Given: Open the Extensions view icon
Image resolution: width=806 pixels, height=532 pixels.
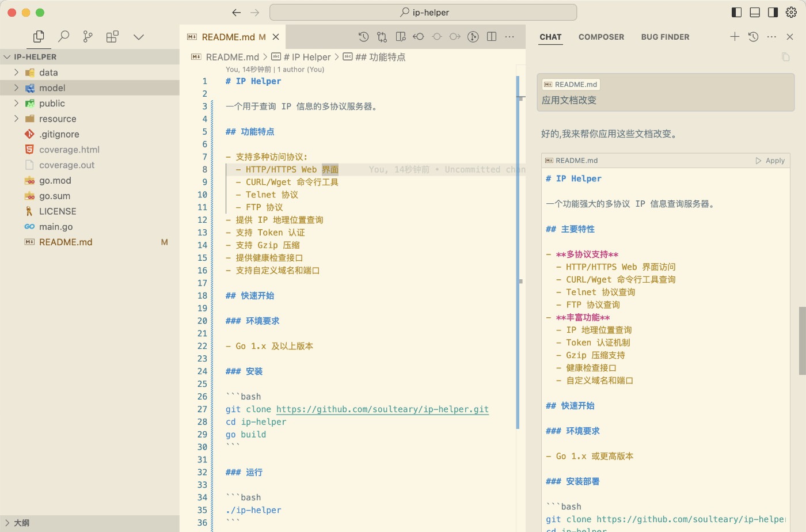Looking at the screenshot, I should tap(112, 37).
